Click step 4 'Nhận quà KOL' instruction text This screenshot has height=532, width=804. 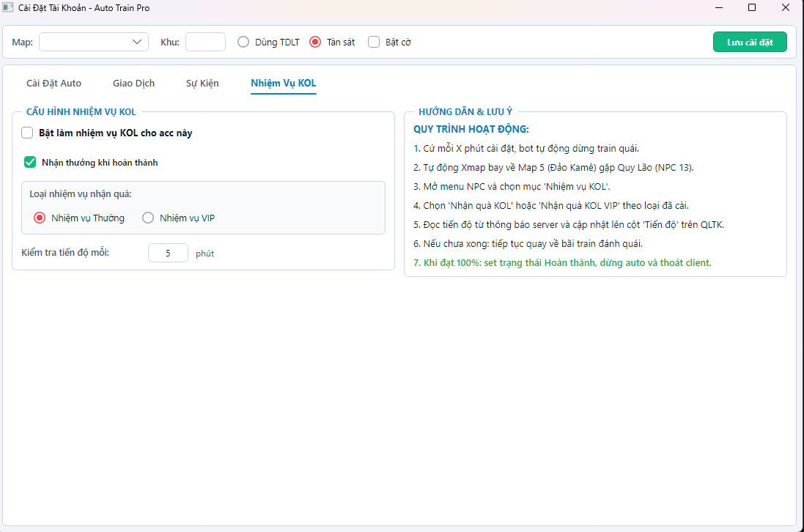(551, 205)
